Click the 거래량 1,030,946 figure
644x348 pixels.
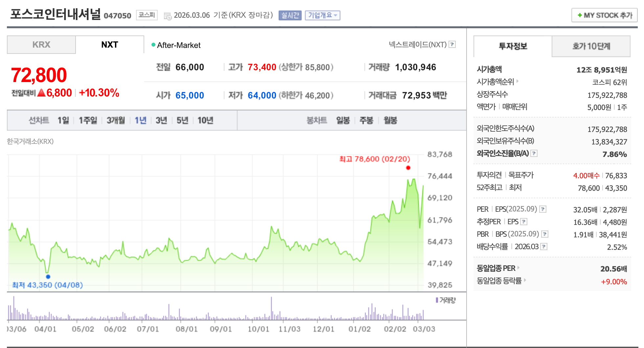415,67
